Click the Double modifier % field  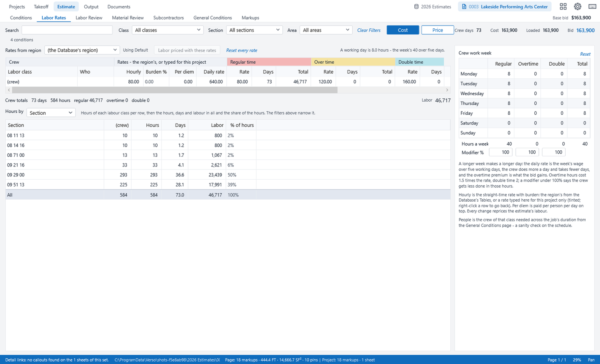point(554,152)
